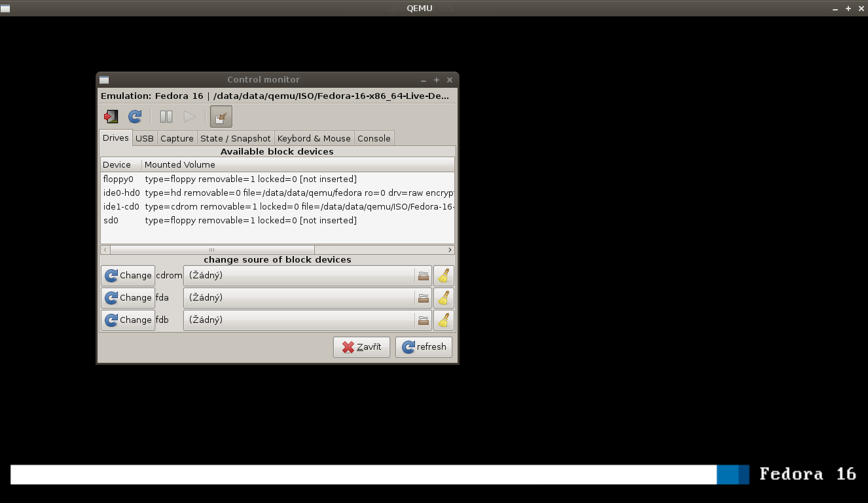The width and height of the screenshot is (868, 503).
Task: Maximize the QEMU main window
Action: pyautogui.click(x=848, y=9)
